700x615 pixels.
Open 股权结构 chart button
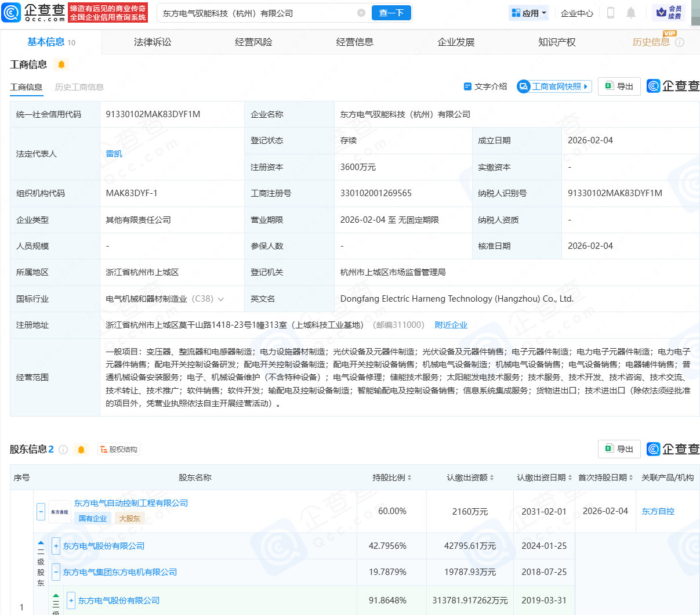click(119, 450)
